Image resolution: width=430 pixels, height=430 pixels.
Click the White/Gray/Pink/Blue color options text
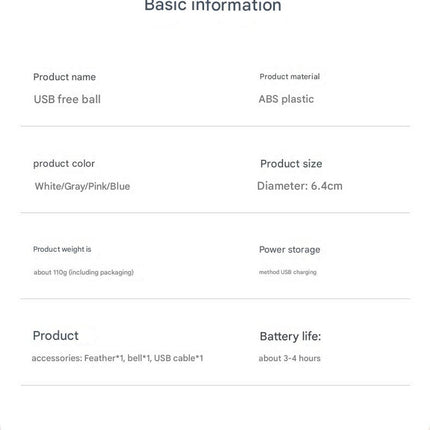[82, 186]
